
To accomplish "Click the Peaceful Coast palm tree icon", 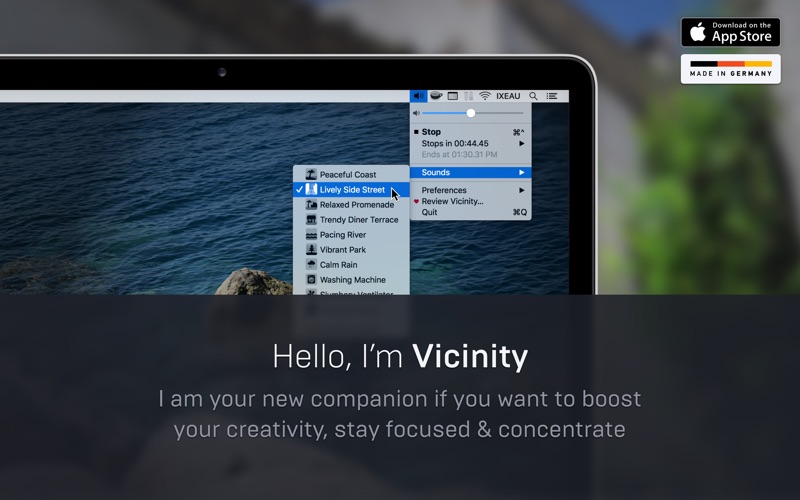I will (311, 175).
